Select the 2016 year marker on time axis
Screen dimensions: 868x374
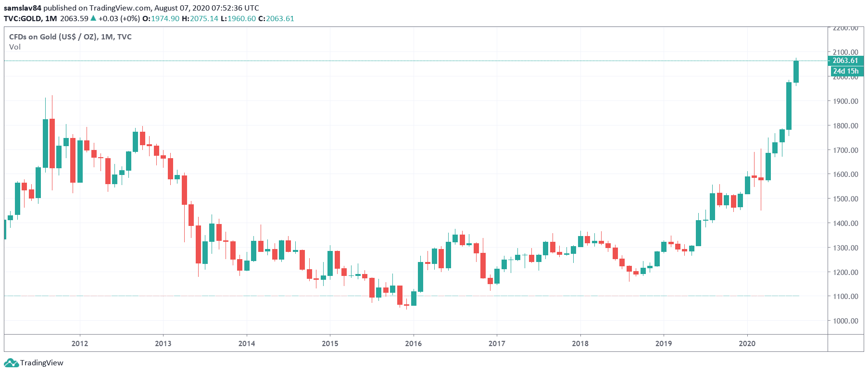(414, 343)
